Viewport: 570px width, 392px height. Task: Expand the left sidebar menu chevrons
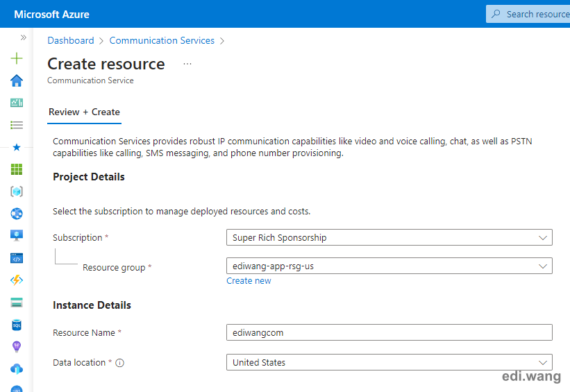pos(24,37)
